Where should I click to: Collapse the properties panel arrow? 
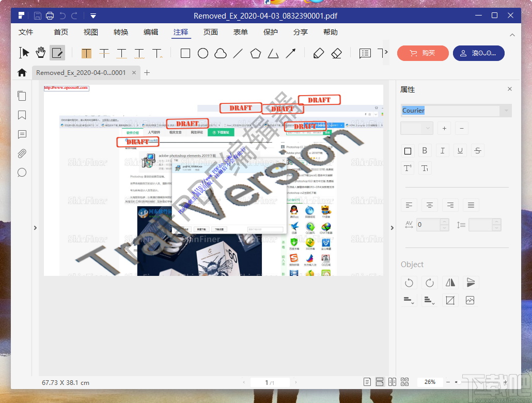click(x=392, y=228)
